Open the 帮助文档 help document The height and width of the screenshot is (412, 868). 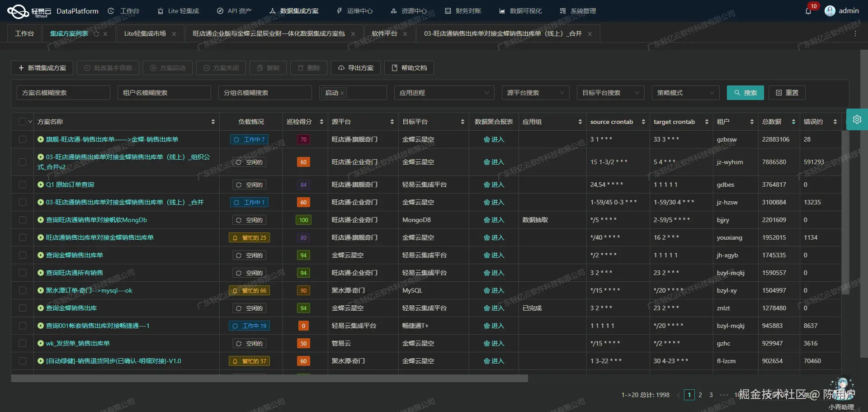[x=408, y=68]
